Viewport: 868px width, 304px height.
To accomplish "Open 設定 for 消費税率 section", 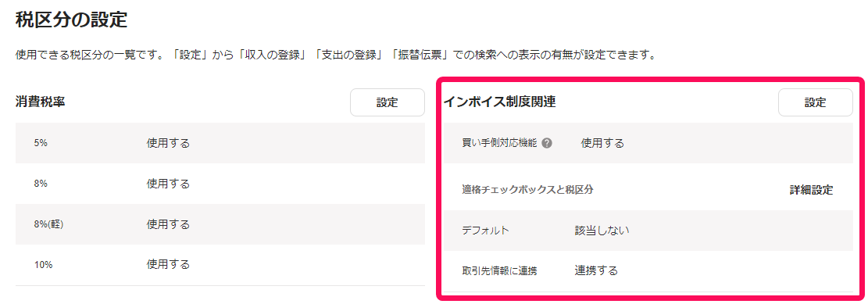I will (387, 102).
